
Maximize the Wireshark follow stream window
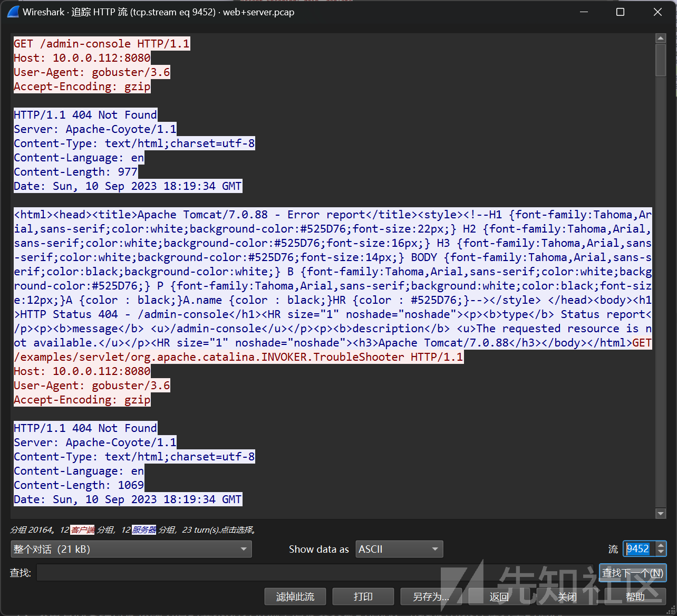620,12
